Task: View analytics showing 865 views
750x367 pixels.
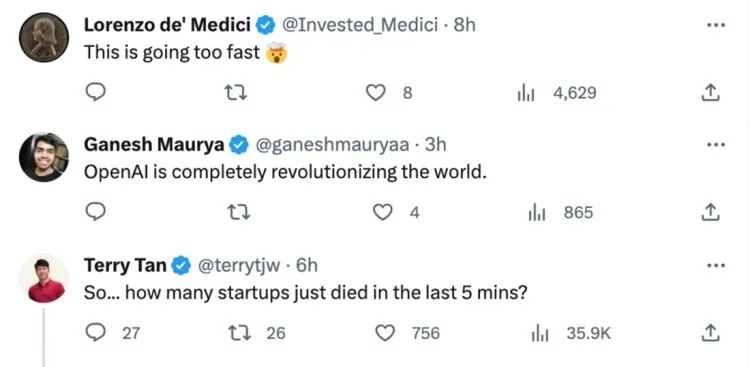Action: click(x=561, y=212)
